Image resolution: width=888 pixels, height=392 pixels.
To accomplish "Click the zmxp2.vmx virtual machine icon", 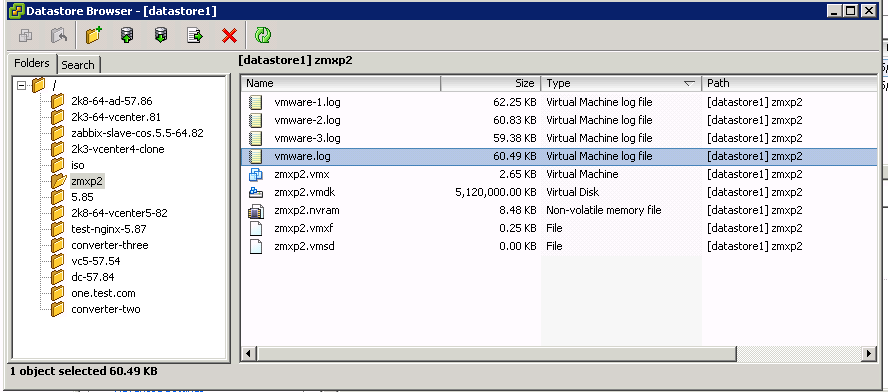I will coord(256,174).
